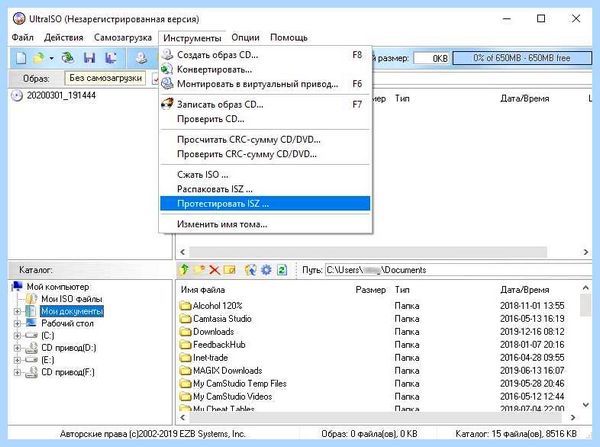Click the Save floppy disk icon
Screen dimensions: 600x447
coord(89,58)
